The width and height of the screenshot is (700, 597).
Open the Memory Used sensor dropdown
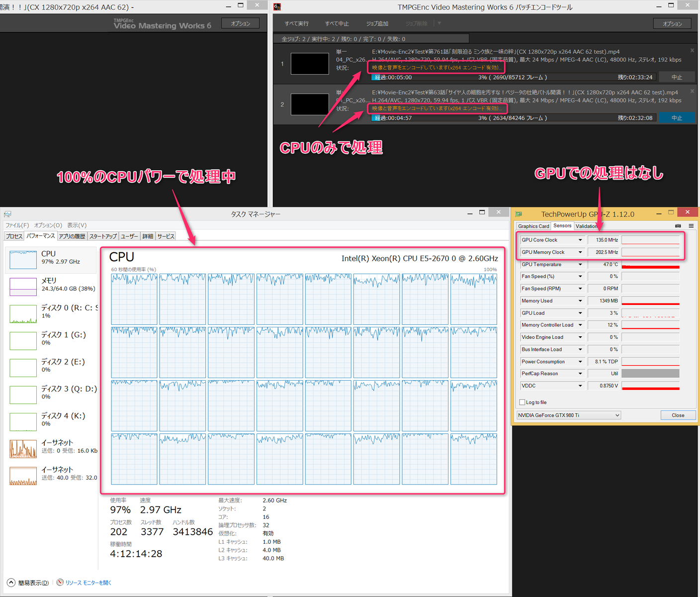coord(580,300)
